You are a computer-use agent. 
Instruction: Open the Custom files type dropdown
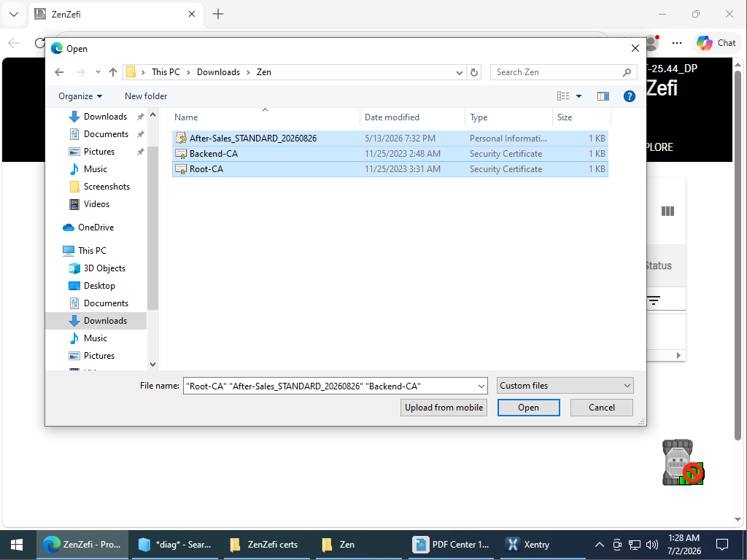tap(565, 386)
